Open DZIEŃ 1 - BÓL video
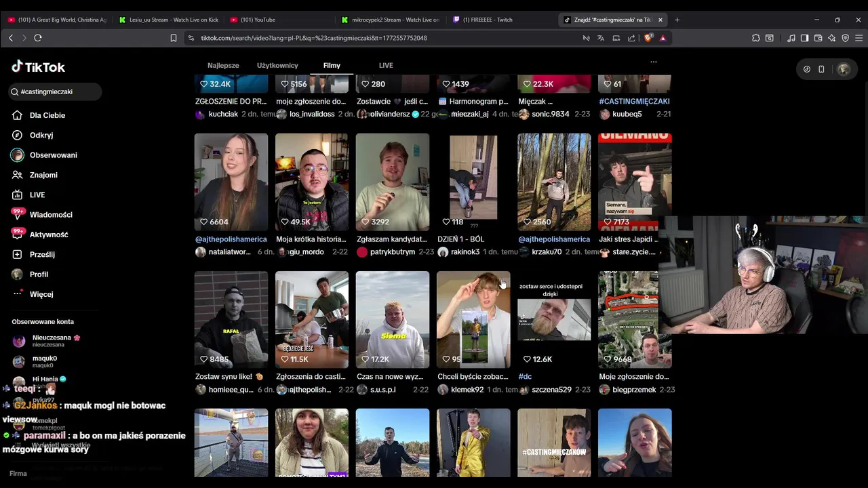The height and width of the screenshot is (488, 868). pos(473,182)
